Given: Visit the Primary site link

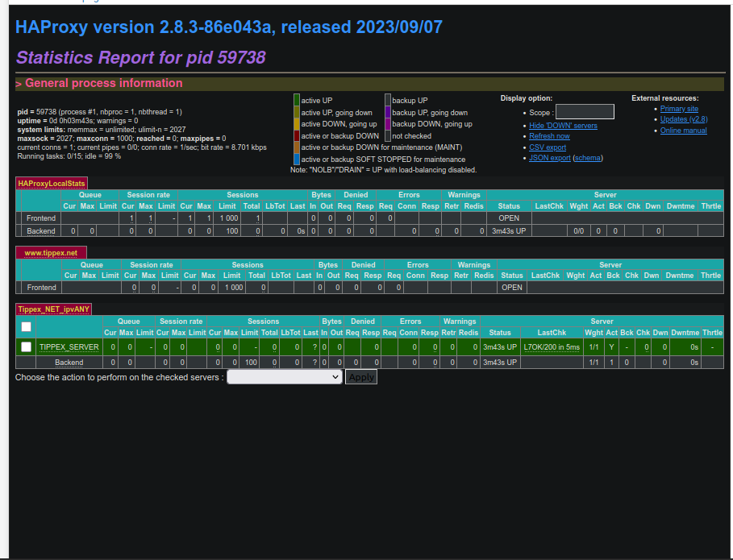Looking at the screenshot, I should click(x=679, y=109).
